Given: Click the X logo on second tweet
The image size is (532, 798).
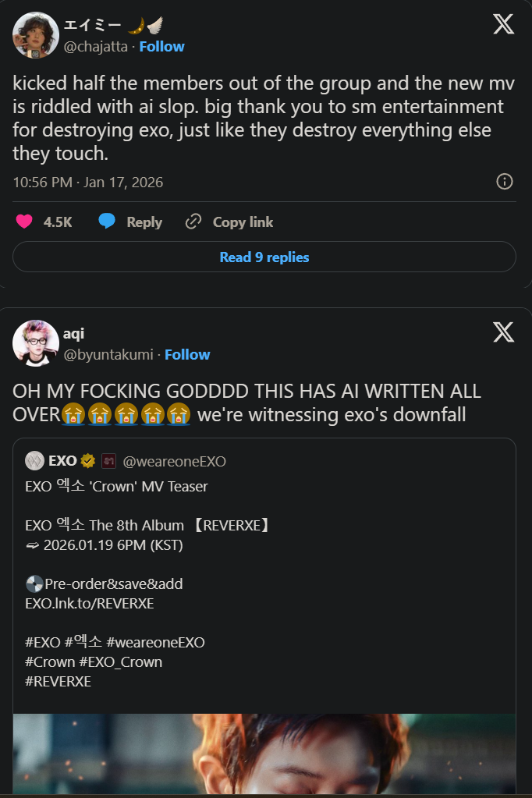Looking at the screenshot, I should tap(503, 332).
